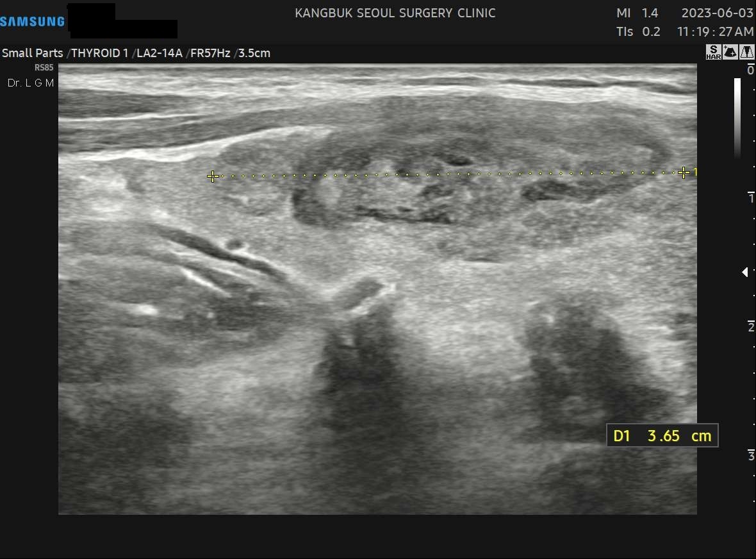Click the grayscale bar beside depth scale
The image size is (756, 559).
pyautogui.click(x=738, y=119)
